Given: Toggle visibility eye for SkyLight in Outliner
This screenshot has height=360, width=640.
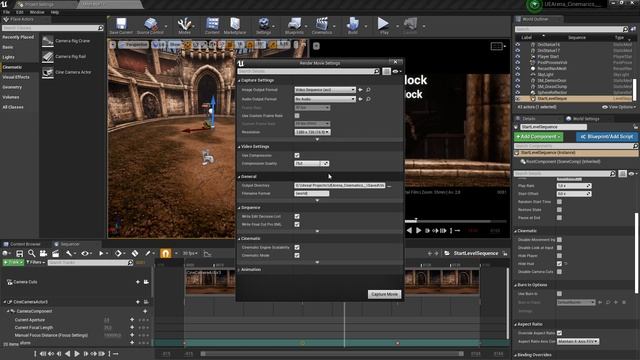Looking at the screenshot, I should click(518, 75).
